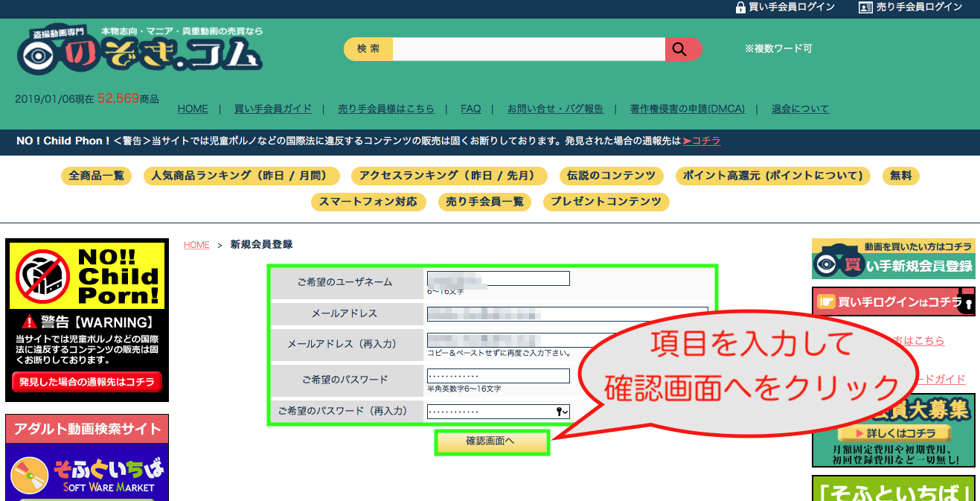Open the 買い手会員ガイド navigation link

pos(272,109)
